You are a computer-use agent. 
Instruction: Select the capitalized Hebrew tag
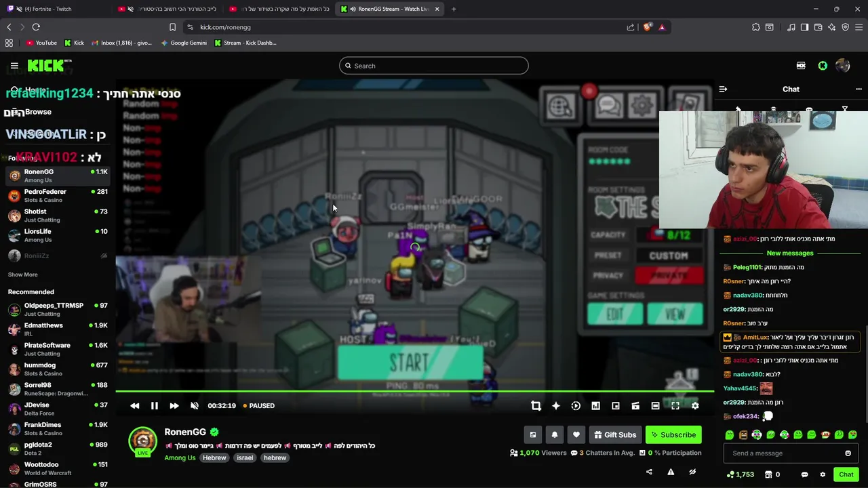[x=214, y=457]
